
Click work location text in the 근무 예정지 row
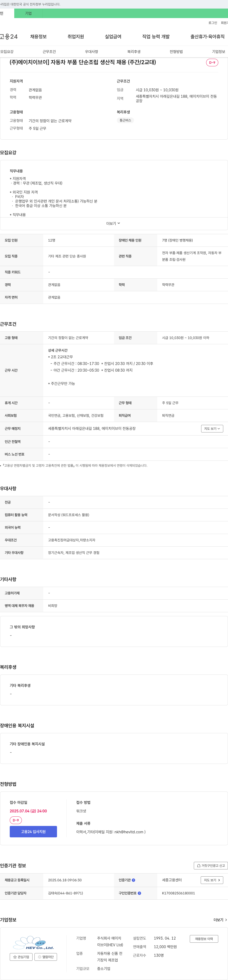pyautogui.click(x=92, y=428)
